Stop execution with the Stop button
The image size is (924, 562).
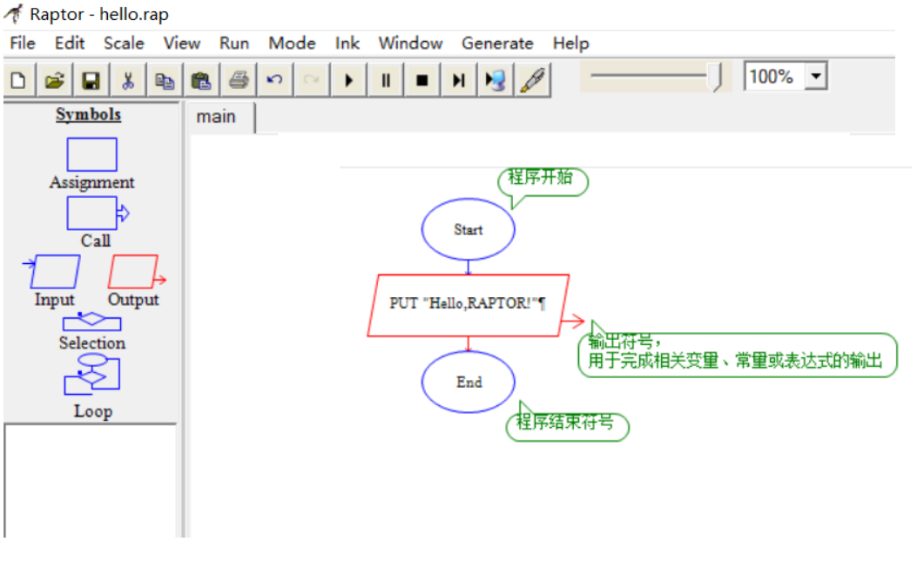click(422, 79)
